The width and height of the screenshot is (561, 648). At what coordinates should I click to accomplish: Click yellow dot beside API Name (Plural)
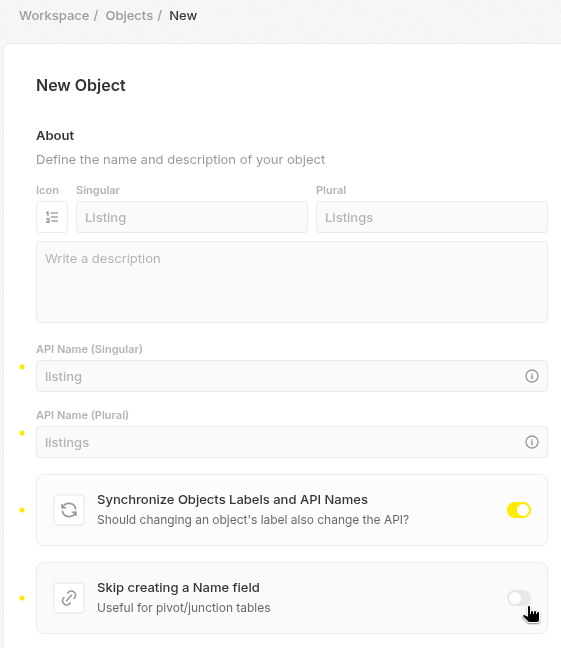point(22,433)
